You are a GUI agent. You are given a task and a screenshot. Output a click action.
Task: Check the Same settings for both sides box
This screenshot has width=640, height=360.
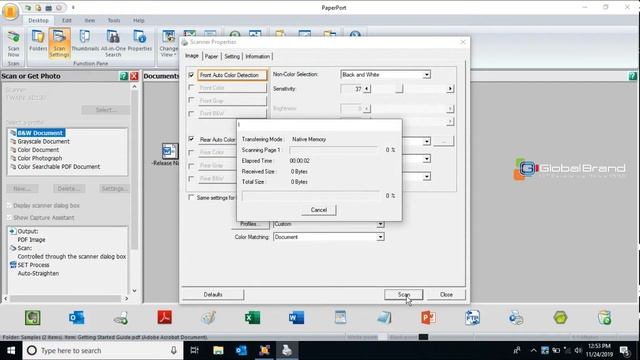click(x=191, y=198)
